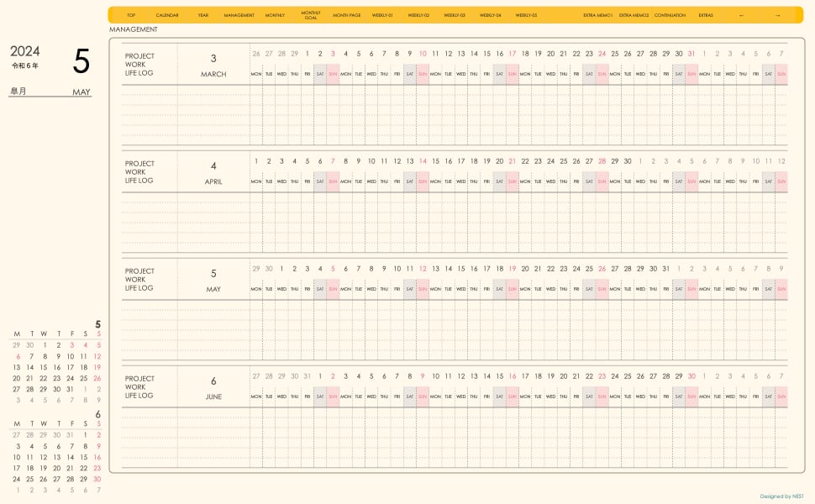
Task: Click day 16 in the JUNE tracker header
Action: point(513,376)
